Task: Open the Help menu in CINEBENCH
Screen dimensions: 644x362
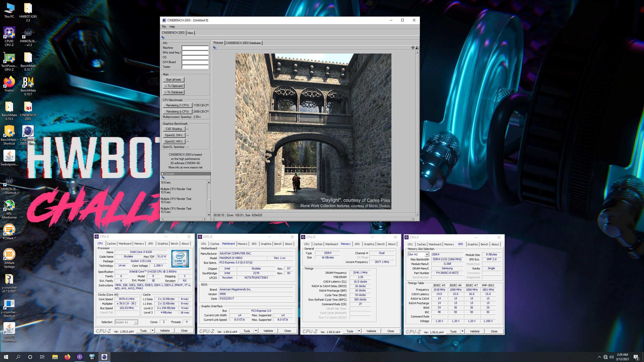Action: click(172, 27)
